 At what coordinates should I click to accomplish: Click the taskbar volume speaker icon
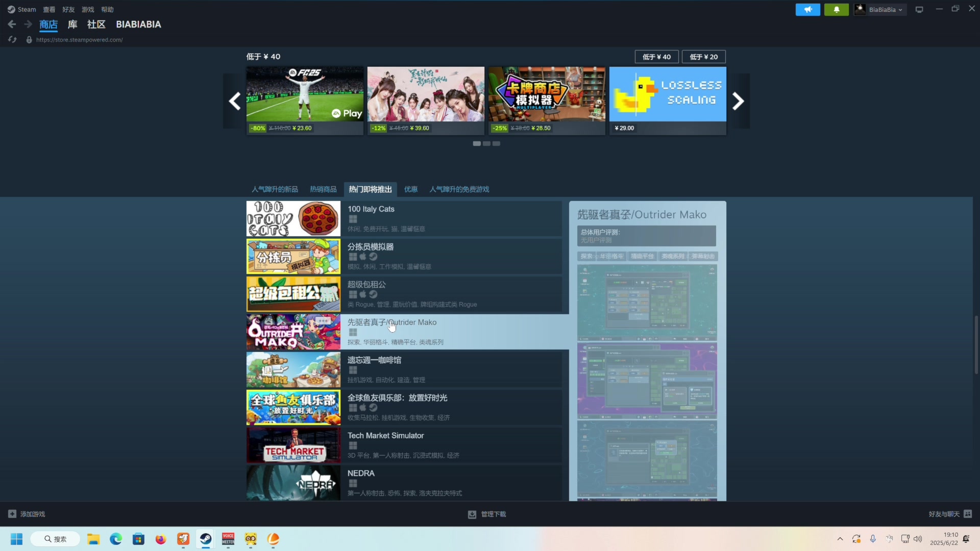(918, 539)
